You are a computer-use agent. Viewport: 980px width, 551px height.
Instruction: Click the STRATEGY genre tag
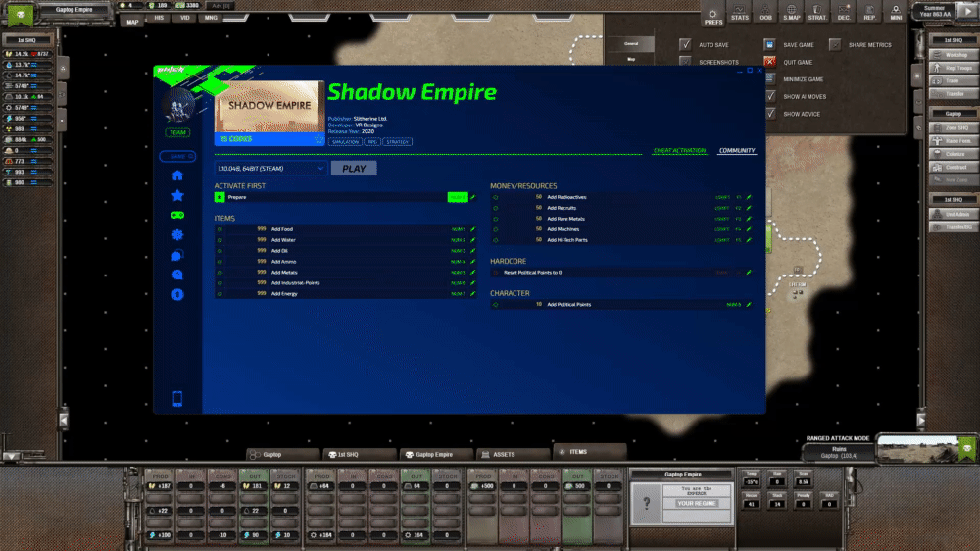[398, 142]
